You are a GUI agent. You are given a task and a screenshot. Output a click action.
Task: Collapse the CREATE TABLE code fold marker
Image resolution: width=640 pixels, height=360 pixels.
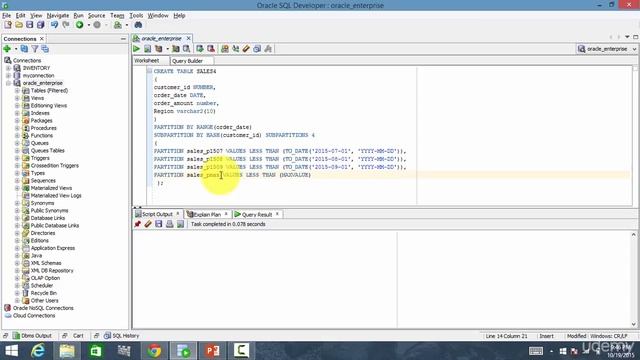click(149, 71)
